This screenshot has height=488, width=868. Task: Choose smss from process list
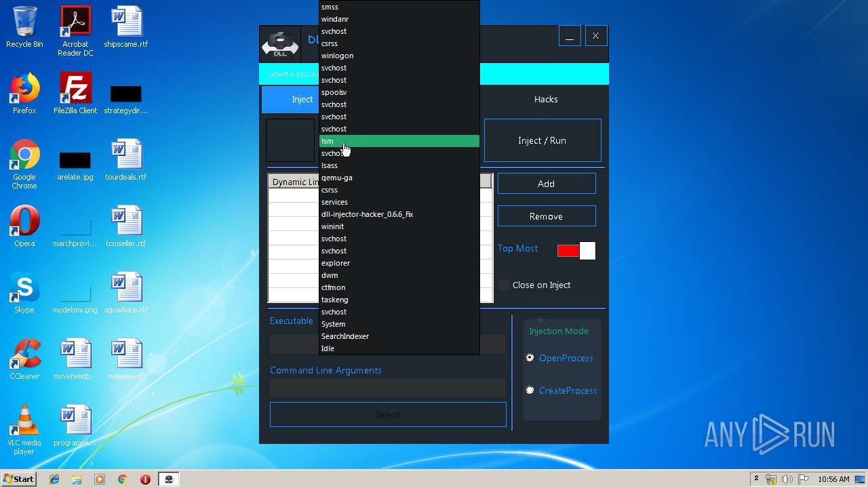[x=399, y=7]
